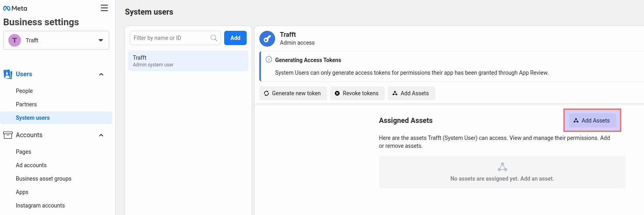Open the Trafft business account dropdown
The width and height of the screenshot is (644, 215).
(x=100, y=40)
